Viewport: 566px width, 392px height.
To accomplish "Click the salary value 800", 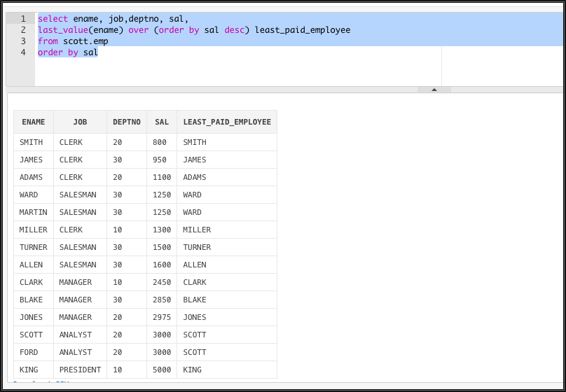I will (x=160, y=142).
